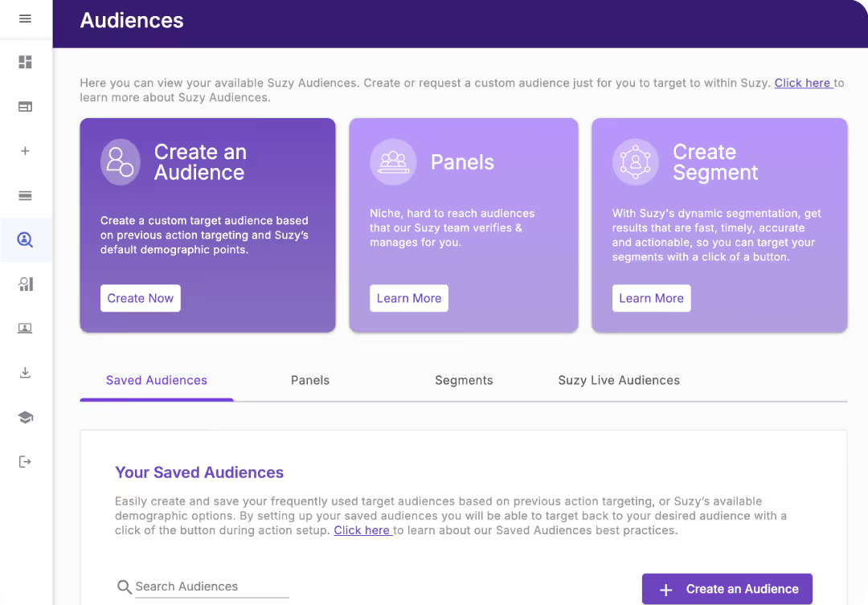Open the analytics reporting icon in sidebar
This screenshot has width=868, height=605.
[x=25, y=284]
